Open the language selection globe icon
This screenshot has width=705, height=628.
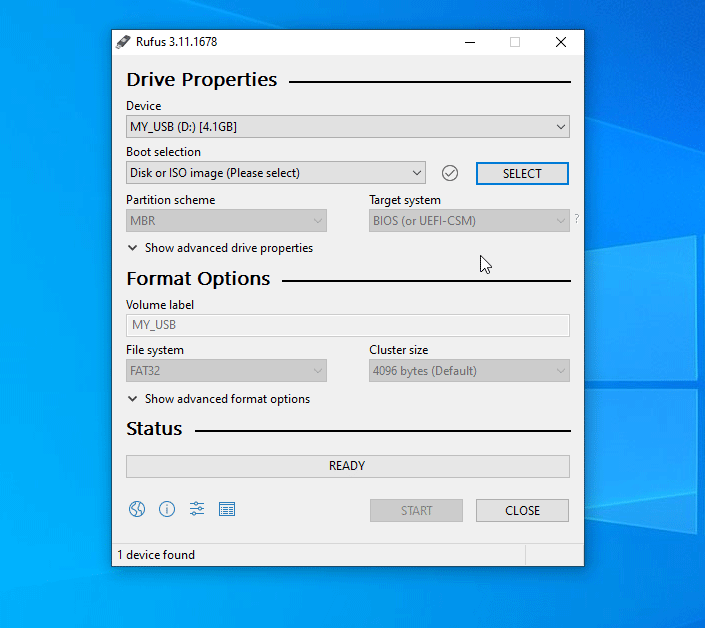137,509
